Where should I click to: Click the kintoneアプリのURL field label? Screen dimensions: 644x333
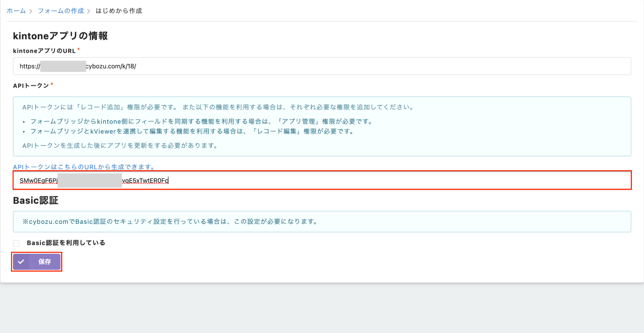pyautogui.click(x=44, y=51)
